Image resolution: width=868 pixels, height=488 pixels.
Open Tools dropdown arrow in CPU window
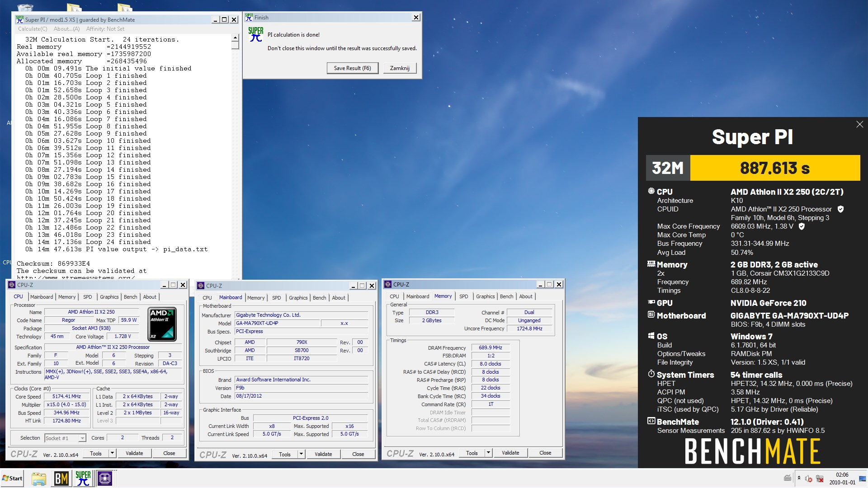112,453
